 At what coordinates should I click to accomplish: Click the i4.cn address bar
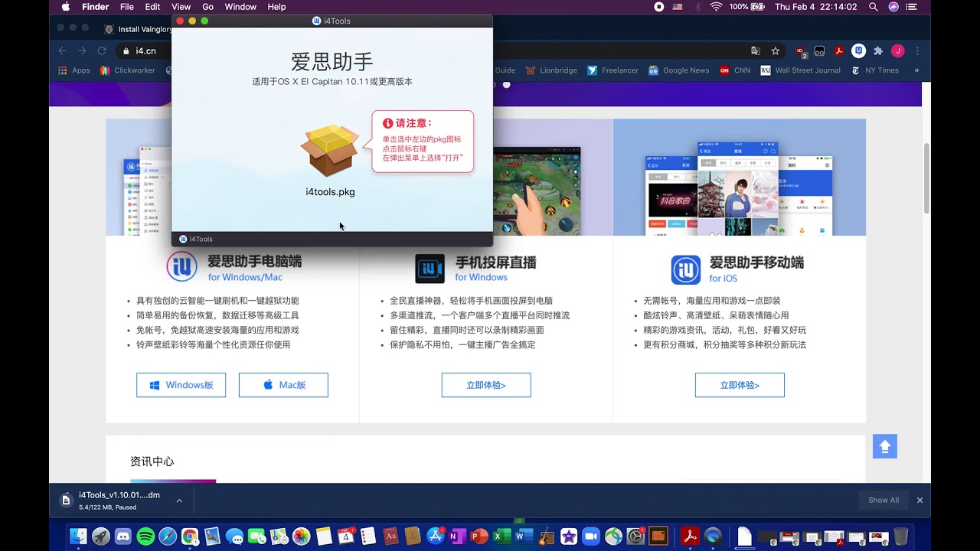145,51
